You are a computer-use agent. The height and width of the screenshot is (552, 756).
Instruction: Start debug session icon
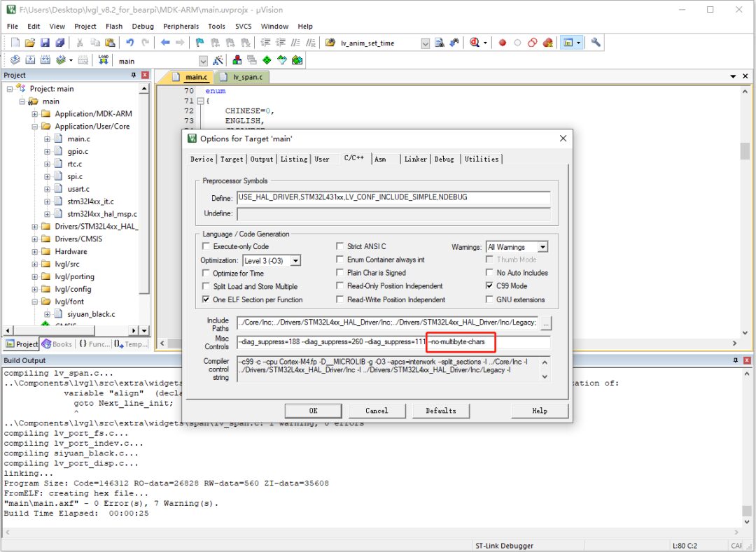(x=475, y=43)
